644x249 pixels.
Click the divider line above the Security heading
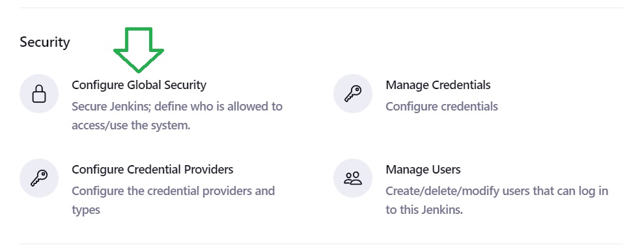tap(321, 7)
